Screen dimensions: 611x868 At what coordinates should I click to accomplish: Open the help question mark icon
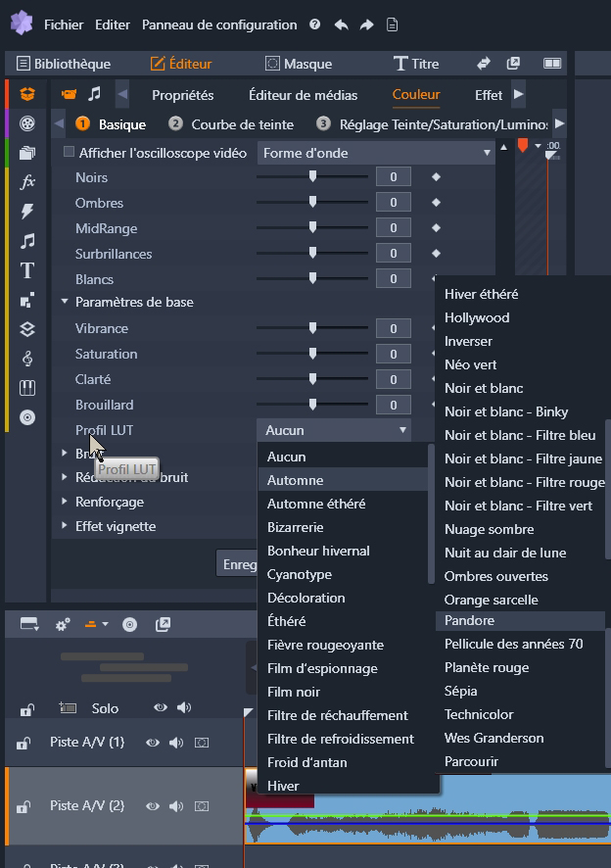tap(315, 24)
